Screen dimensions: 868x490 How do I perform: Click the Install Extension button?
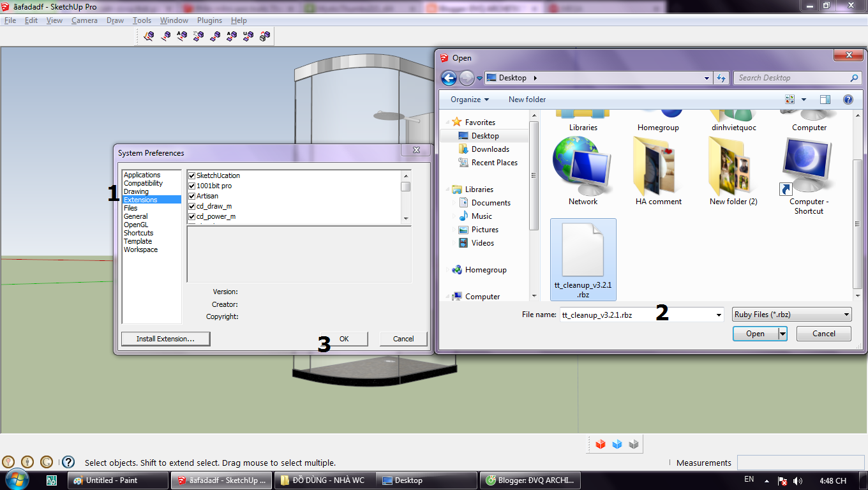165,339
